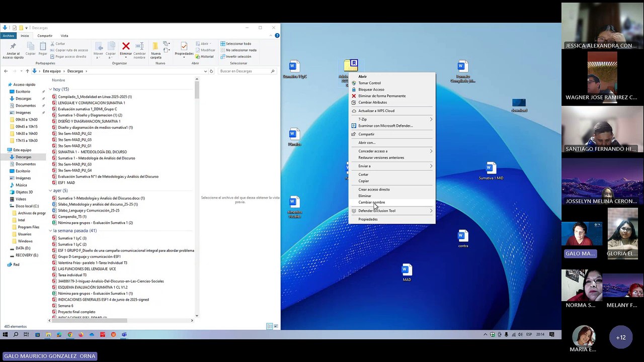Click the search magnifier in Buscar box
644x362 pixels.
point(273,71)
